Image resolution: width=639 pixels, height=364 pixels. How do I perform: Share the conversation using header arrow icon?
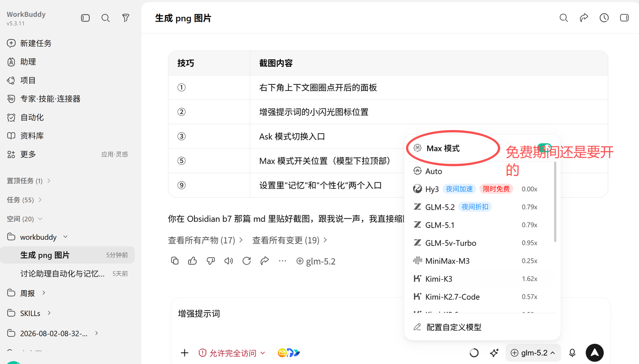click(584, 18)
